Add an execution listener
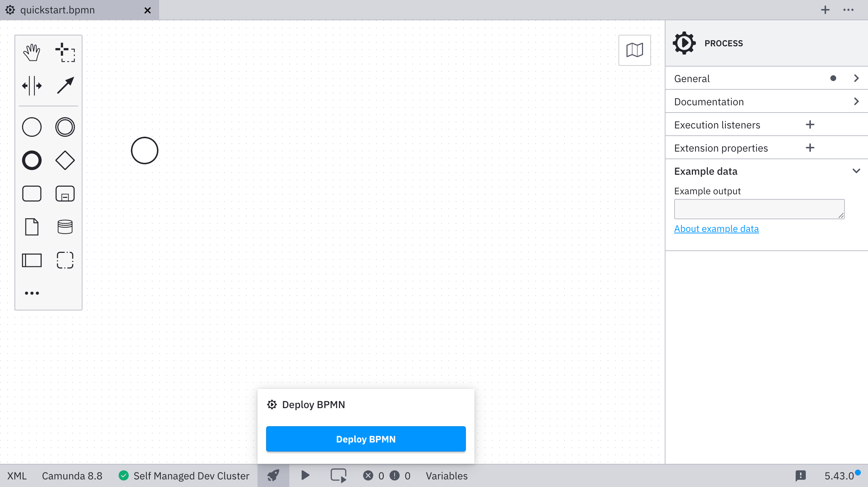868x487 pixels. (810, 125)
